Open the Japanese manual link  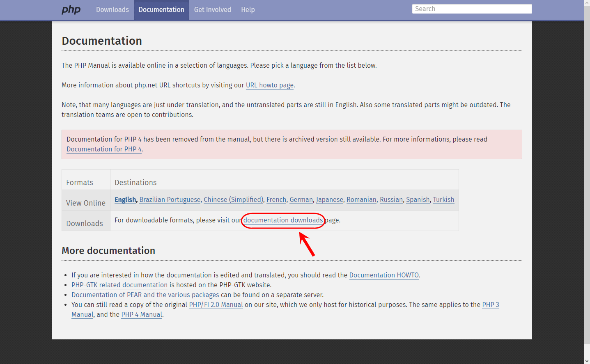coord(330,200)
